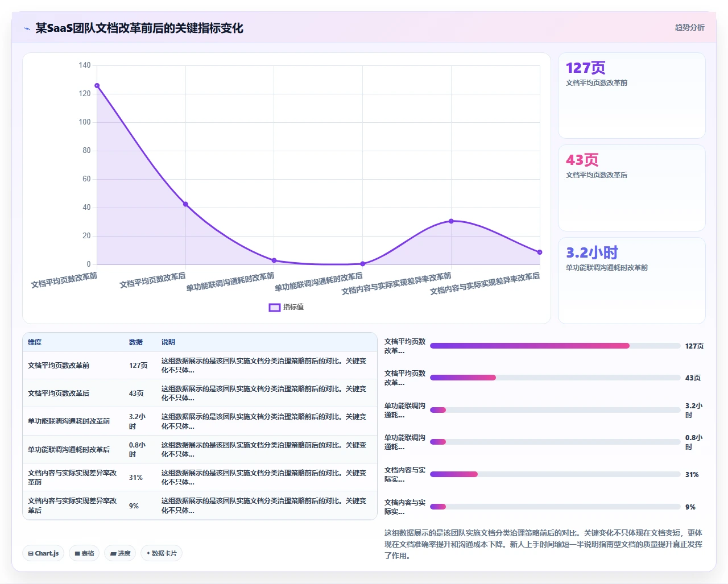Click the 说明 column header
This screenshot has width=728, height=584.
click(168, 342)
